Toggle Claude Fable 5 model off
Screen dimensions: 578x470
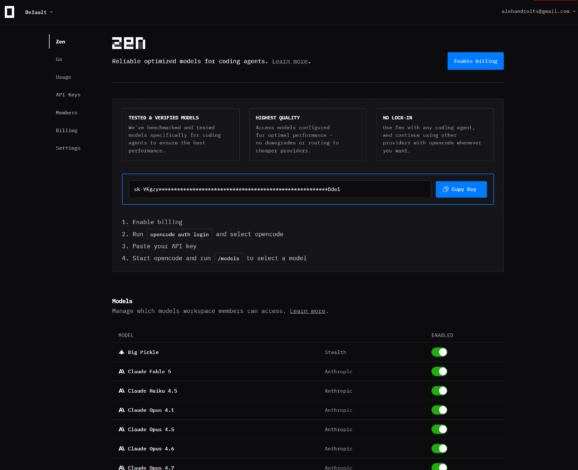[x=439, y=371]
